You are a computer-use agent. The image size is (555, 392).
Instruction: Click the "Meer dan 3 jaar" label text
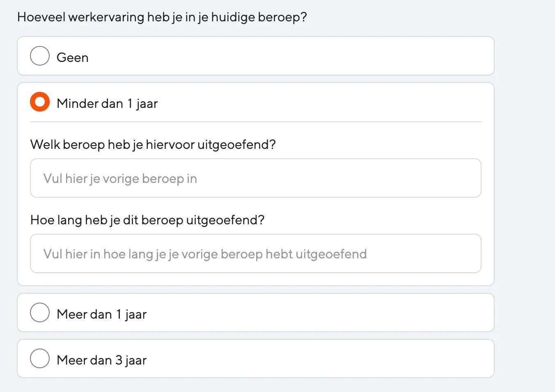coord(101,360)
